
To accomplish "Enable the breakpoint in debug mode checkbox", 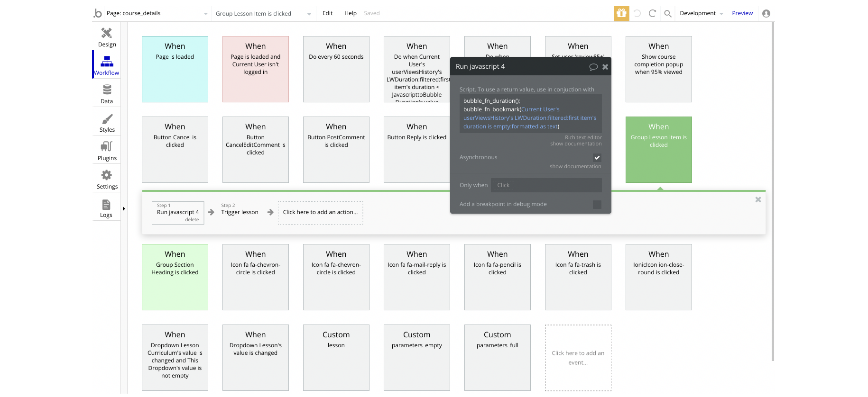I will 597,205.
